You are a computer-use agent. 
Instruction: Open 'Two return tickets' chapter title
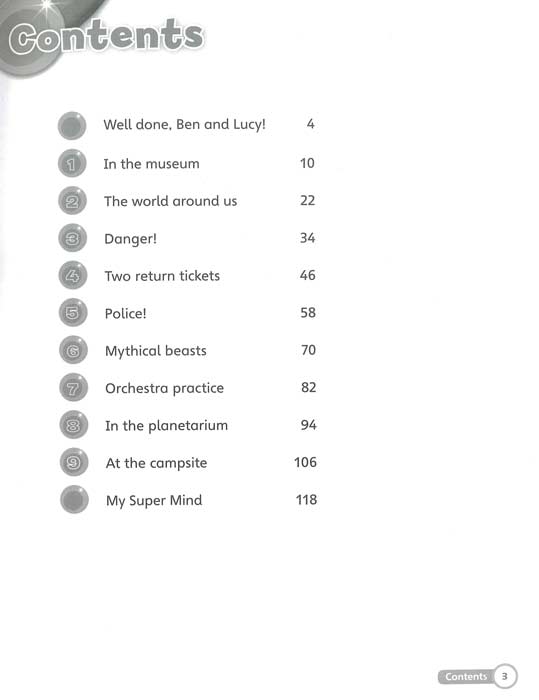(162, 276)
